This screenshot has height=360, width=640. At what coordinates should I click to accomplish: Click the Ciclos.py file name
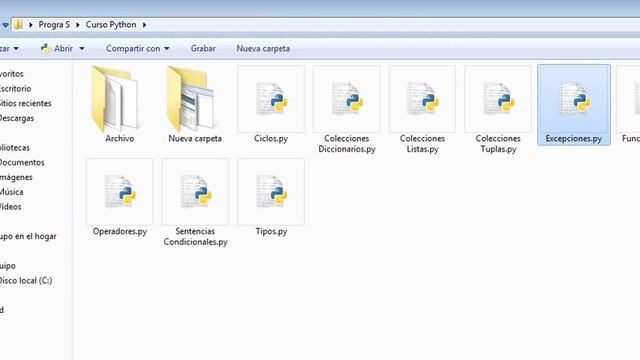tap(271, 138)
